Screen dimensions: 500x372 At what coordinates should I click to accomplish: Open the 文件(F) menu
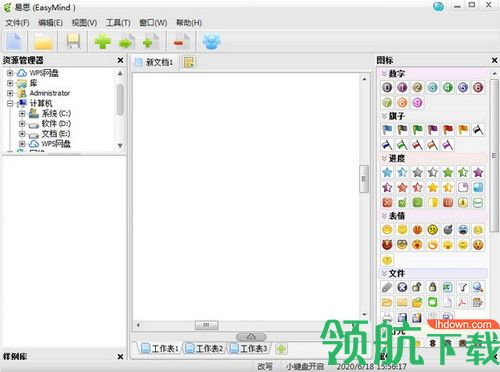click(17, 23)
